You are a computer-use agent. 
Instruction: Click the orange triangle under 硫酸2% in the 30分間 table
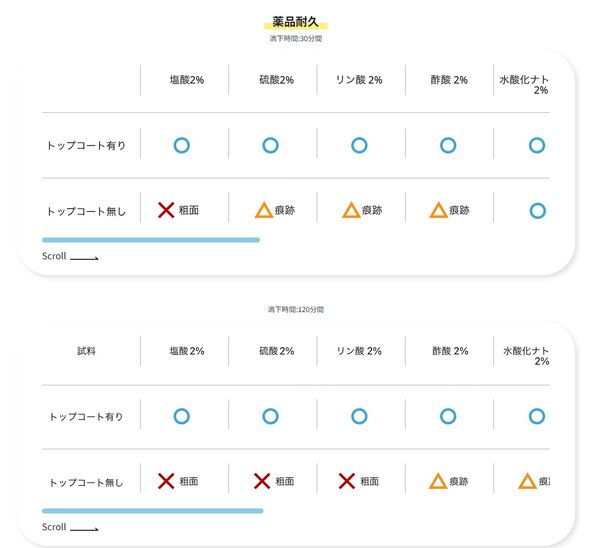(x=264, y=210)
